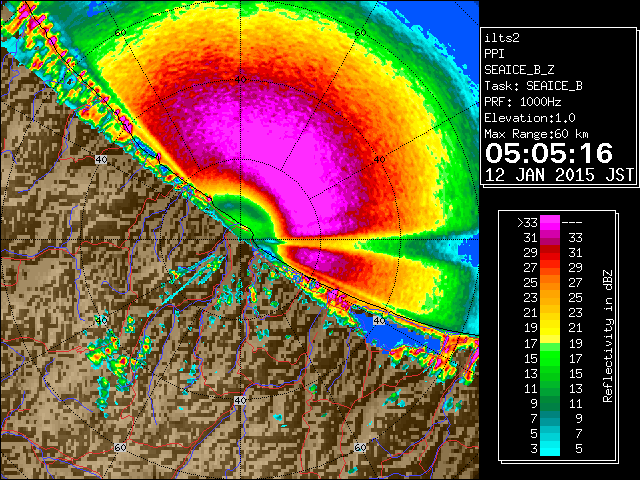Viewport: 640px width, 480px height.
Task: Click the '40' range label south of the radar center
Action: (x=240, y=400)
